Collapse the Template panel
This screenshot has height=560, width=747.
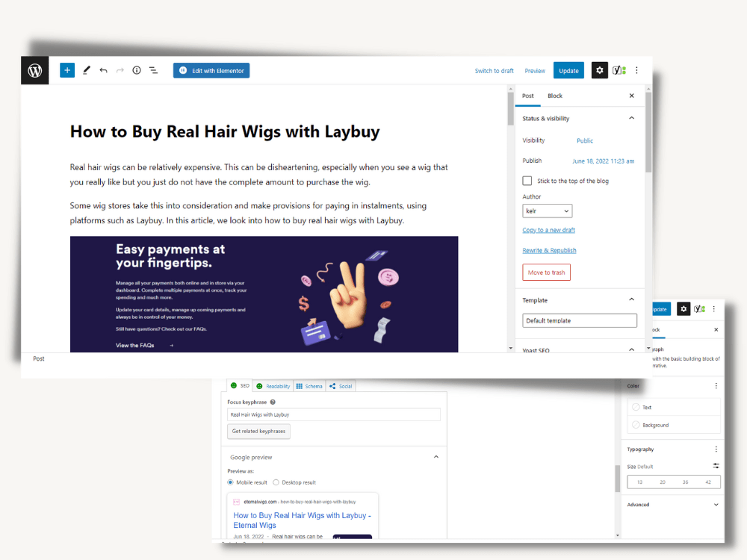pos(632,299)
